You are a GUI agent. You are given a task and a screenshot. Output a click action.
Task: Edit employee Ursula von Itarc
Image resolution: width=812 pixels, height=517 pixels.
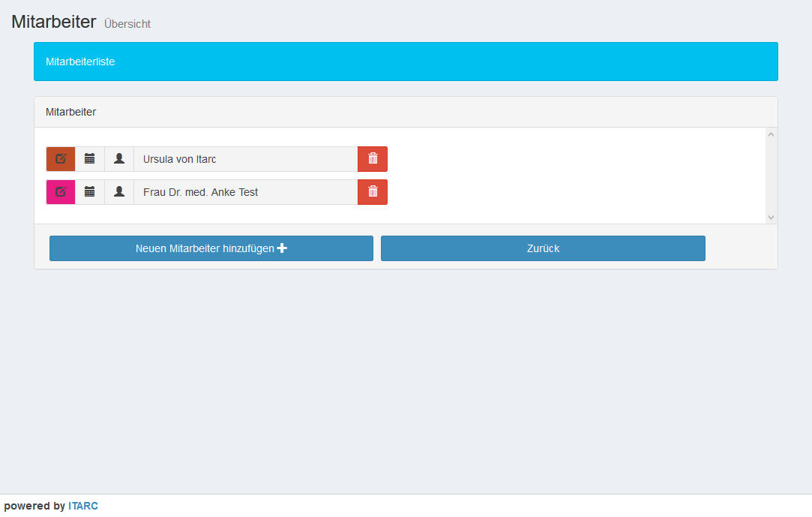click(x=61, y=159)
